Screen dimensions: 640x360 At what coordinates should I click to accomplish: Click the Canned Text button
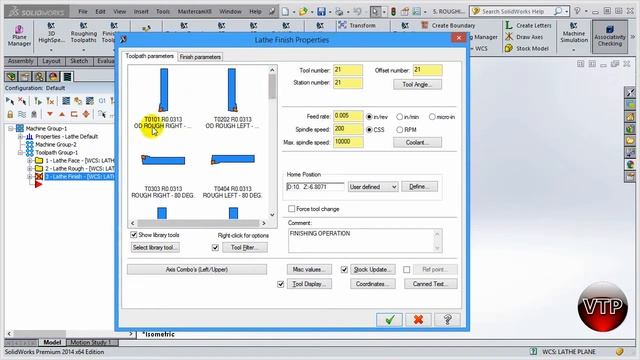(x=431, y=284)
